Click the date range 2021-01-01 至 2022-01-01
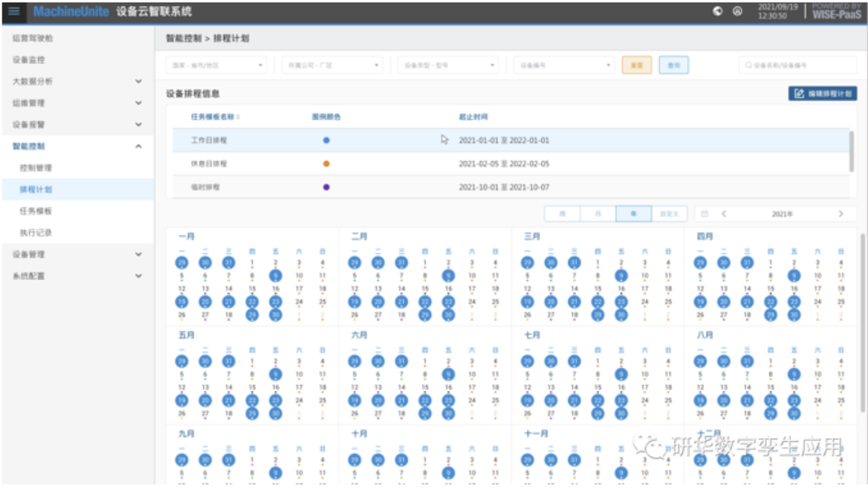 pos(504,140)
